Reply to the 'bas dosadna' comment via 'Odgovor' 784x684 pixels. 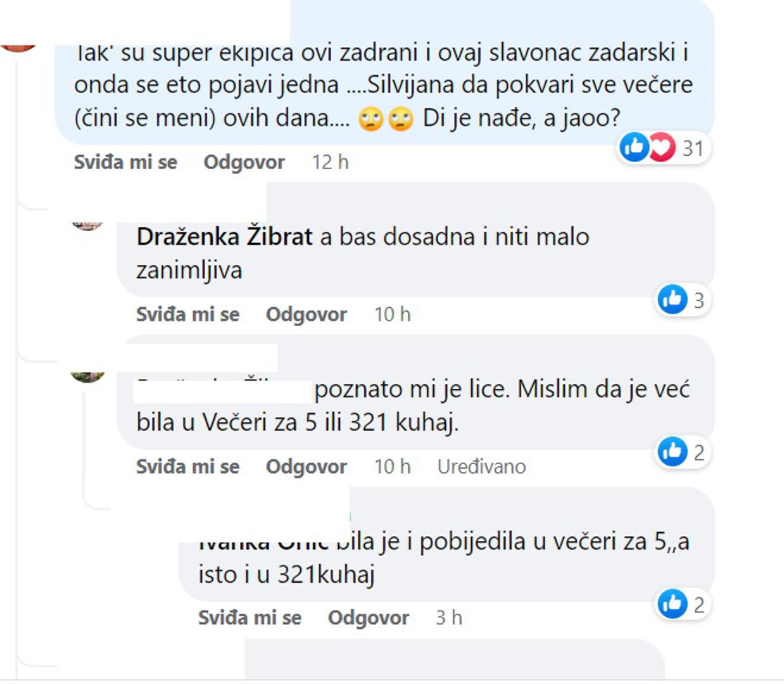pyautogui.click(x=306, y=314)
